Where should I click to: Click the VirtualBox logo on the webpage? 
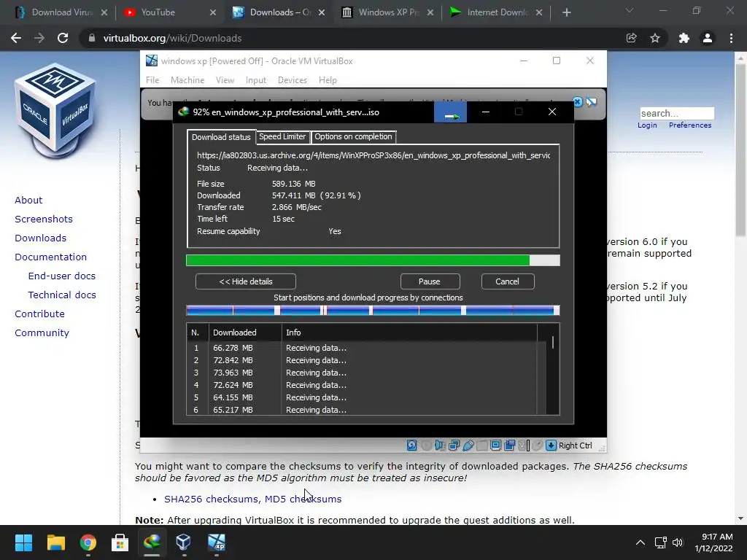tap(55, 111)
